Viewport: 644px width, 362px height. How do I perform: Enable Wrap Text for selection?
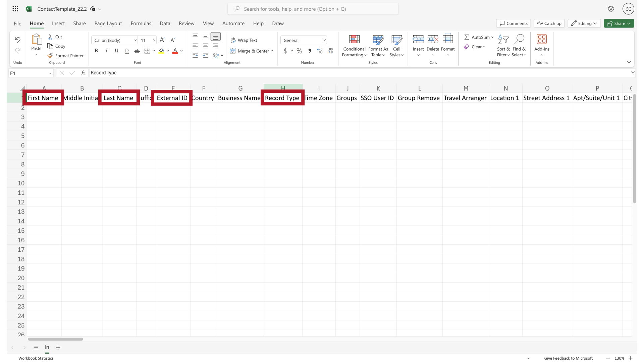point(244,40)
